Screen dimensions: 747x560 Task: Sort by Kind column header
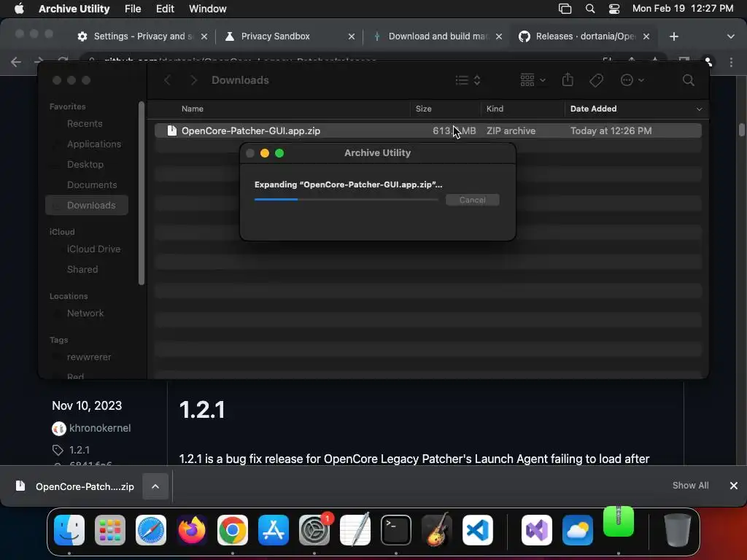pos(495,109)
